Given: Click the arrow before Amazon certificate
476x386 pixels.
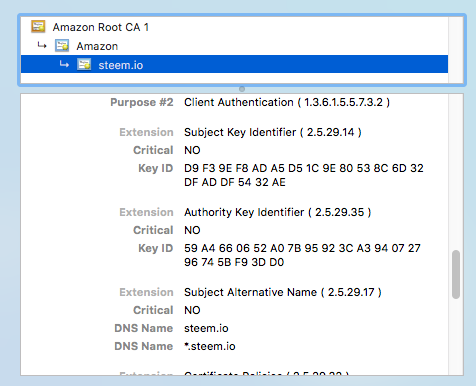Looking at the screenshot, I should (x=42, y=45).
